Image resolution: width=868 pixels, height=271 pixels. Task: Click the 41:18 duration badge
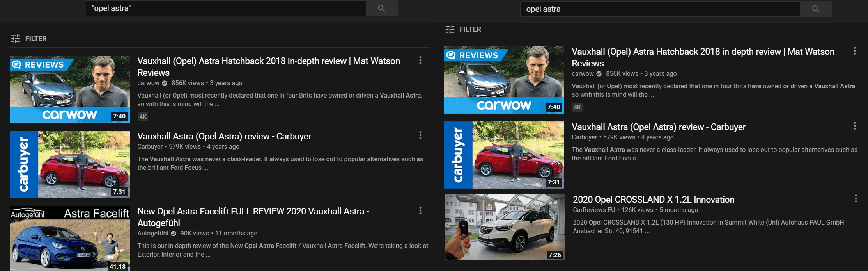point(118,267)
